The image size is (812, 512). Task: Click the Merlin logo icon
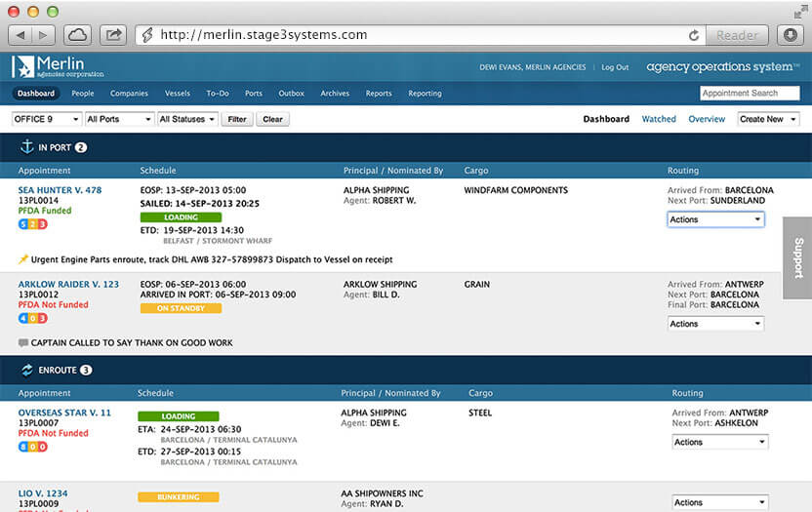pos(22,67)
